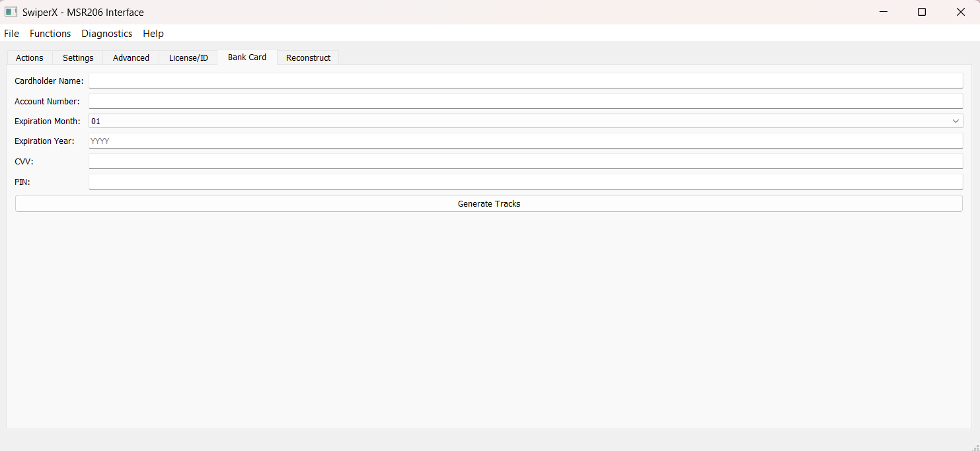Screen dimensions: 980x451
Task: Switch to the Actions tab
Action: point(30,58)
